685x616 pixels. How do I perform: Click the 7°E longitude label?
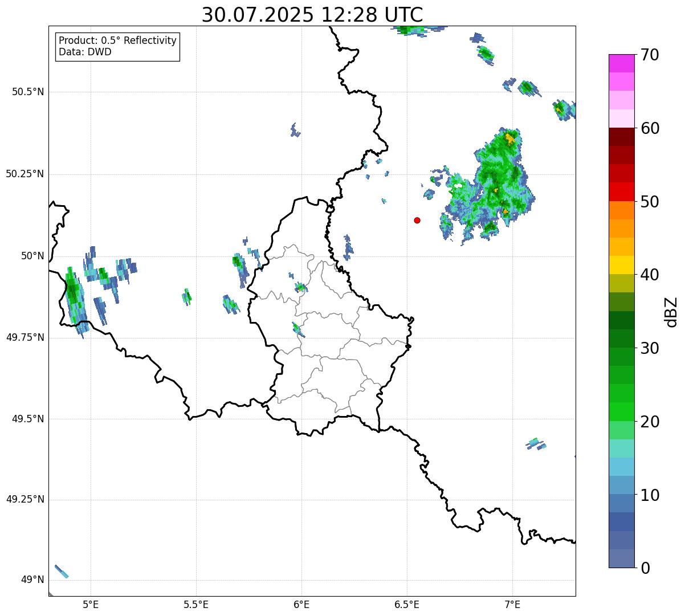[512, 605]
